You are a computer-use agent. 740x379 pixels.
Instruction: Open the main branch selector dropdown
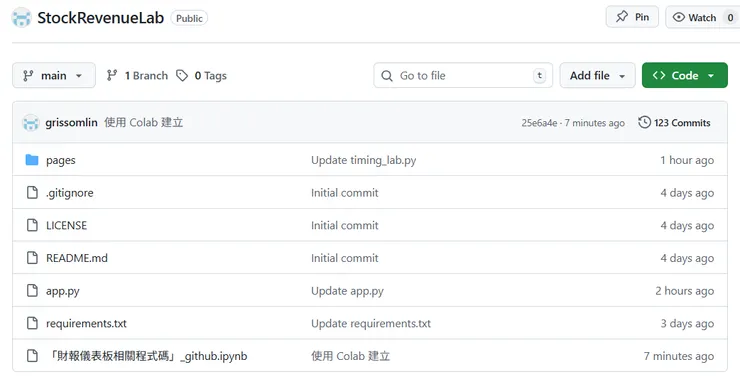coord(54,76)
